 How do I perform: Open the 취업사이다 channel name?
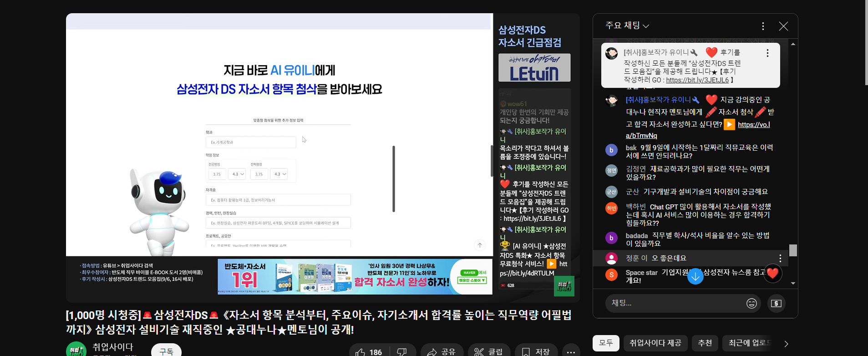[x=113, y=347]
